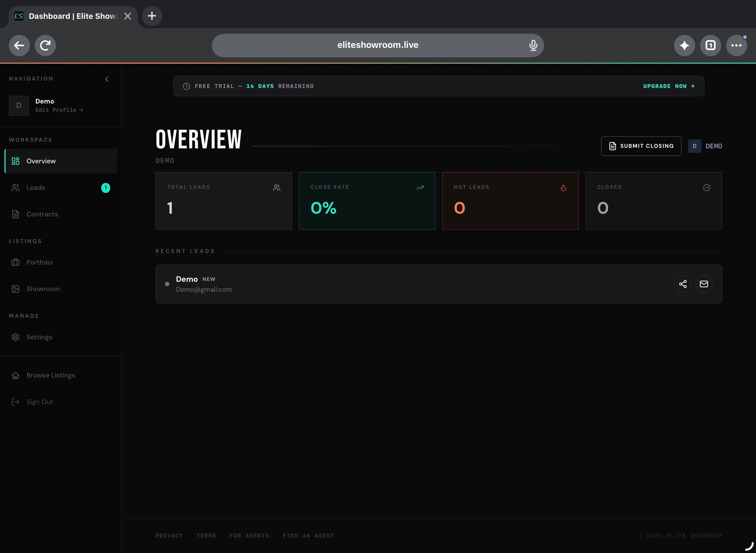Click the Closed card value 0

(x=603, y=208)
